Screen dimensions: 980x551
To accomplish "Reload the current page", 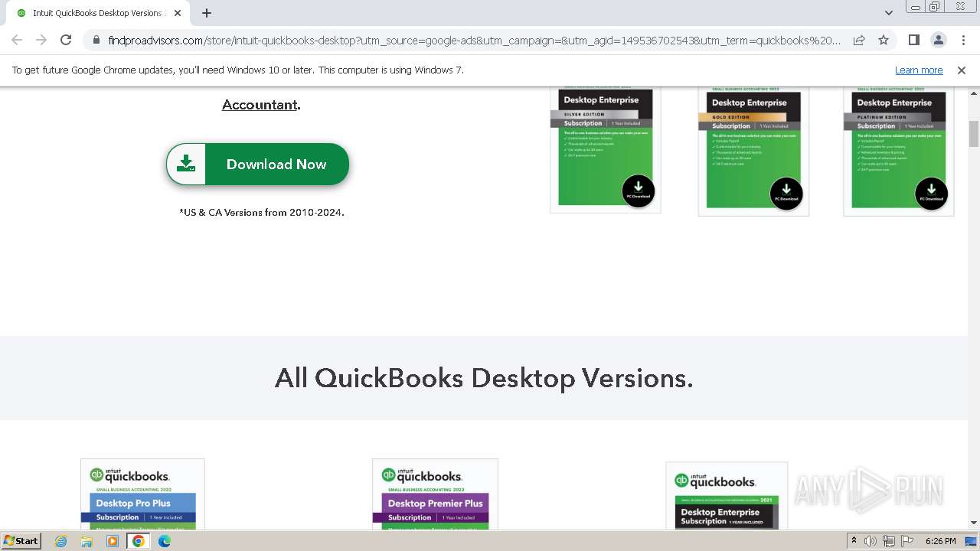I will pos(66,40).
